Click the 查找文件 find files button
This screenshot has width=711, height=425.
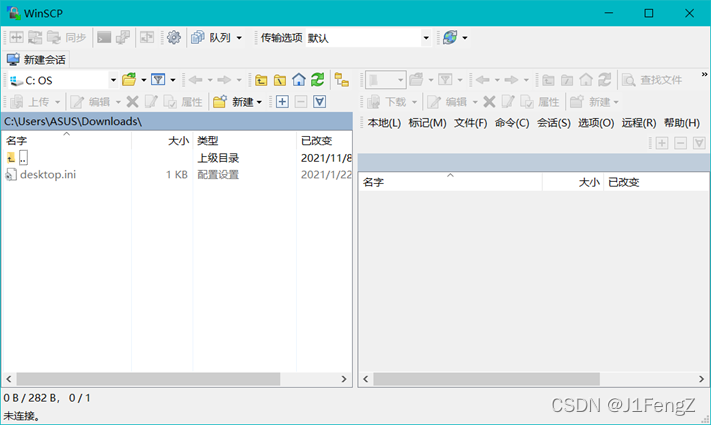(653, 80)
